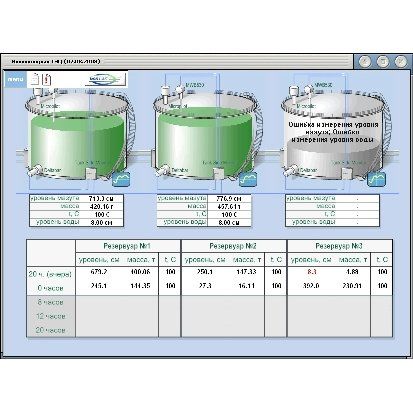Click second tank fuel level value 776.9 см
The height and width of the screenshot is (413, 413).
pos(229,198)
